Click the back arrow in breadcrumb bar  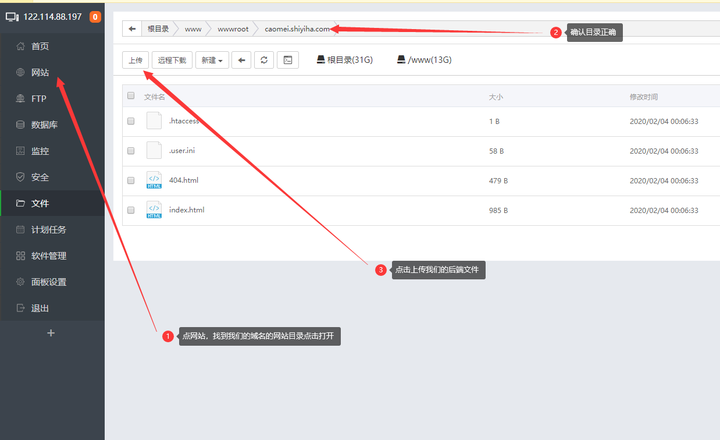132,28
